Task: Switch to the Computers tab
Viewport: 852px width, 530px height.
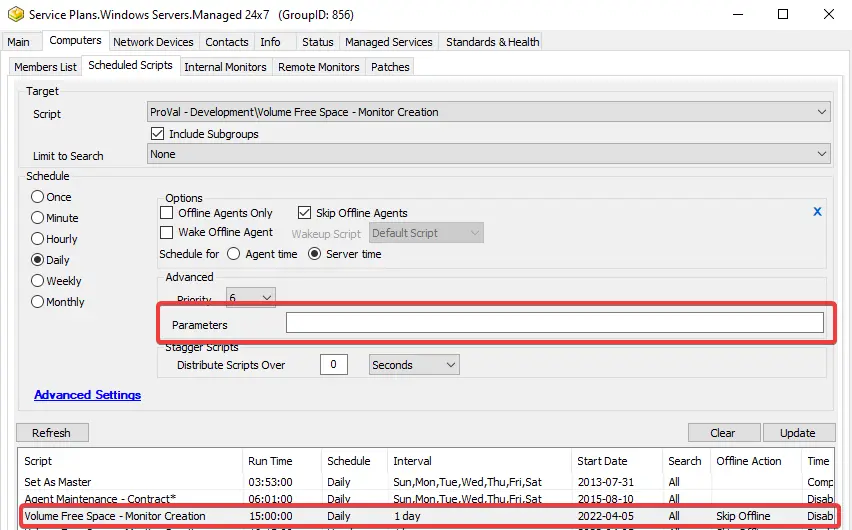Action: point(76,40)
